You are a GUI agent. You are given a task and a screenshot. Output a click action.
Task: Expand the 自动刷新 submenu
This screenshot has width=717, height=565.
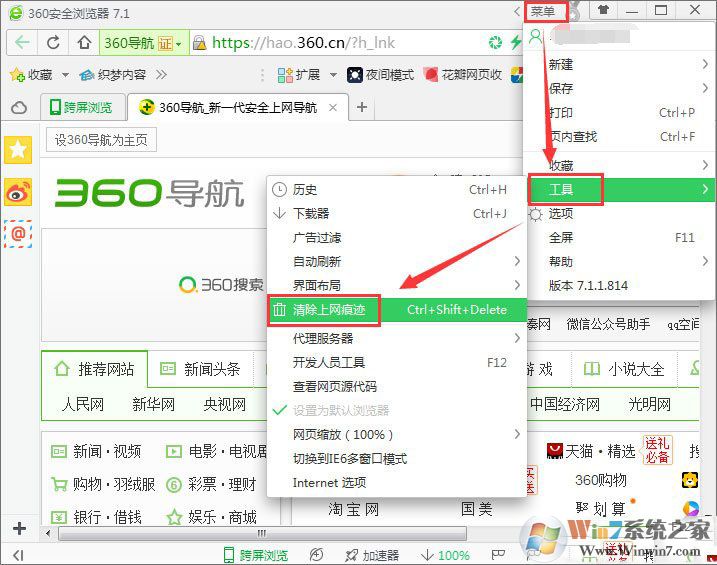[517, 261]
